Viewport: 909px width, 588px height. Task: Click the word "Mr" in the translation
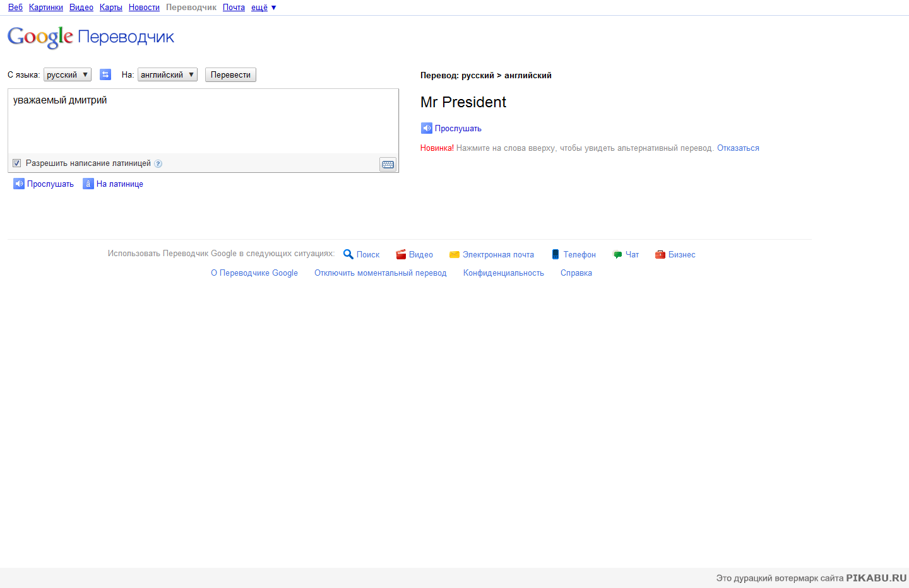[429, 102]
